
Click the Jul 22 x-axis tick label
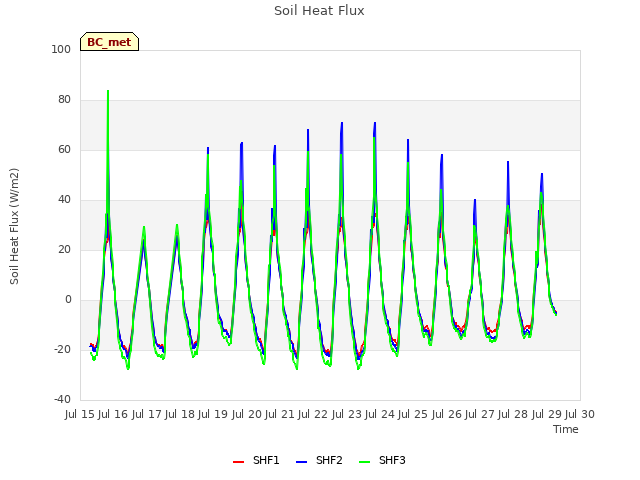click(313, 414)
